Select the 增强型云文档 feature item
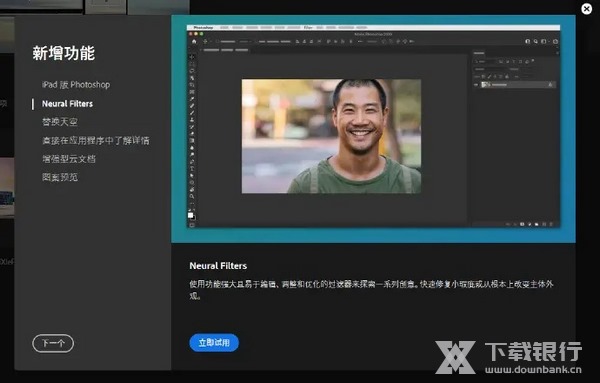Screen dimensions: 600x383 69,159
